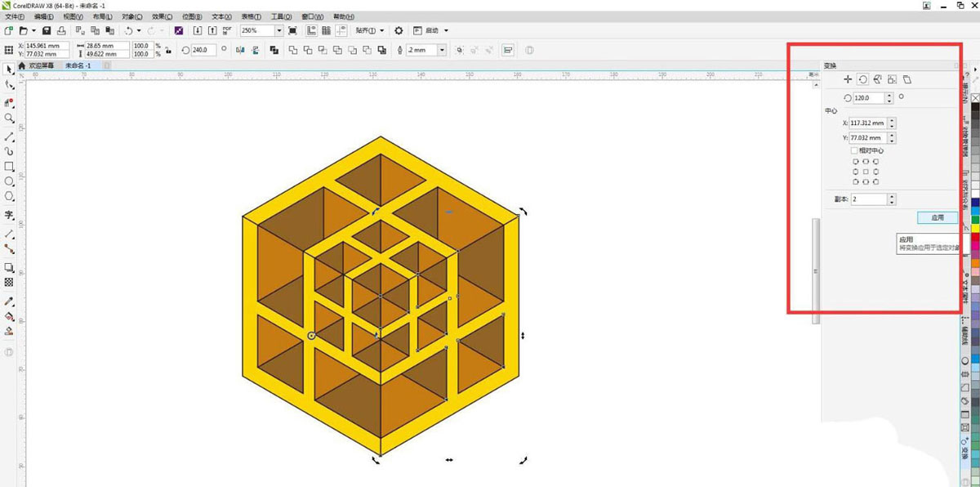Viewport: 980px width, 487px height.
Task: Select the Ellipse tool
Action: click(9, 181)
